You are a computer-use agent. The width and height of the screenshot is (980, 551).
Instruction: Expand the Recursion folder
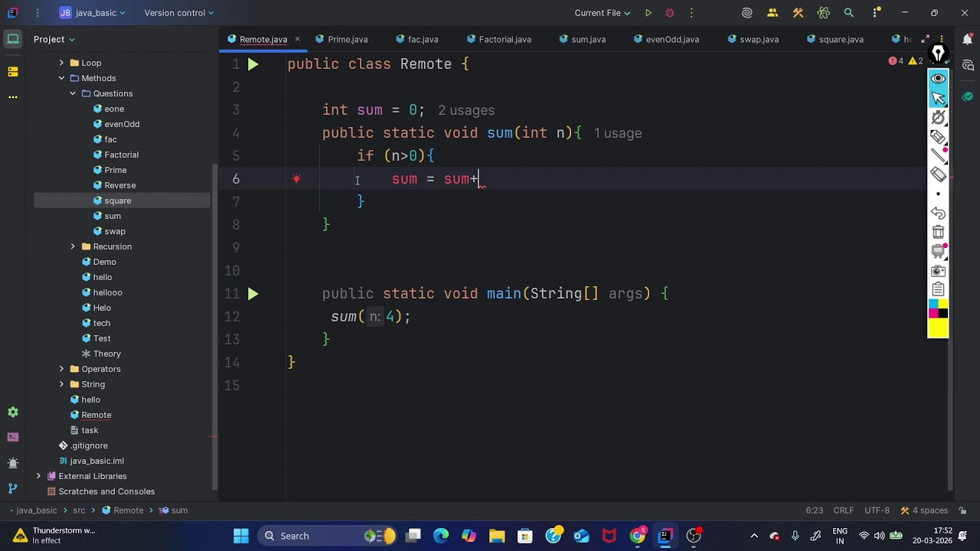pyautogui.click(x=73, y=246)
